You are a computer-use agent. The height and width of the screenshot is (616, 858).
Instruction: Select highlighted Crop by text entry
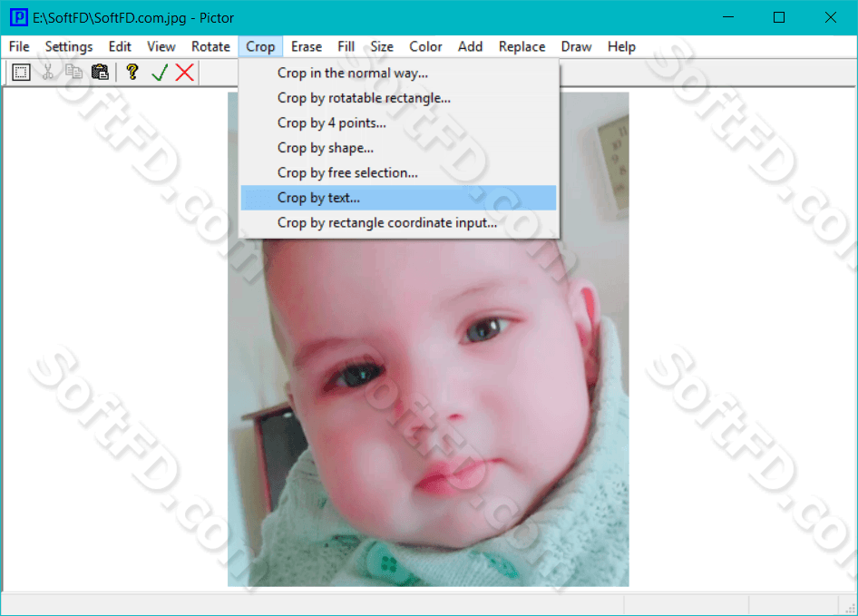point(398,198)
